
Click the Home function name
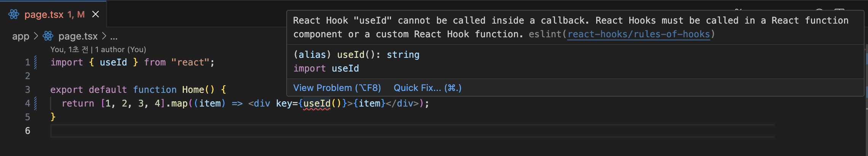pos(193,90)
